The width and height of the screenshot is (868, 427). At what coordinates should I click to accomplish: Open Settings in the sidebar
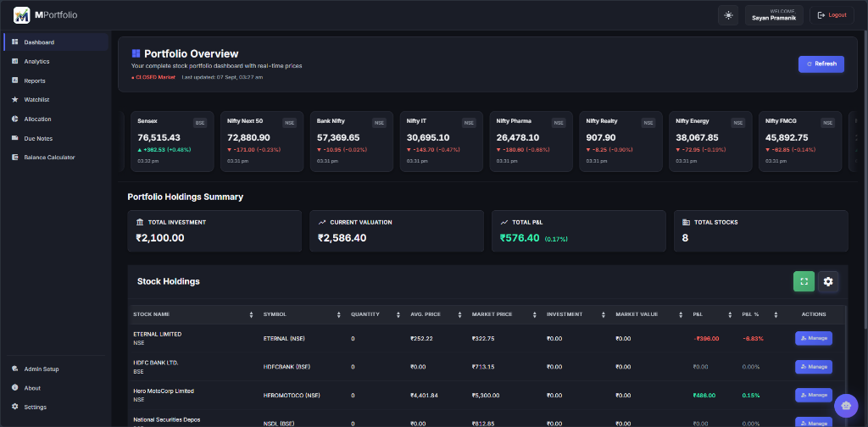coord(56,407)
